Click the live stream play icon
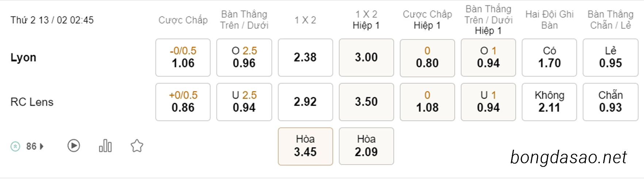Screen dimensions: 644x180 (74, 146)
